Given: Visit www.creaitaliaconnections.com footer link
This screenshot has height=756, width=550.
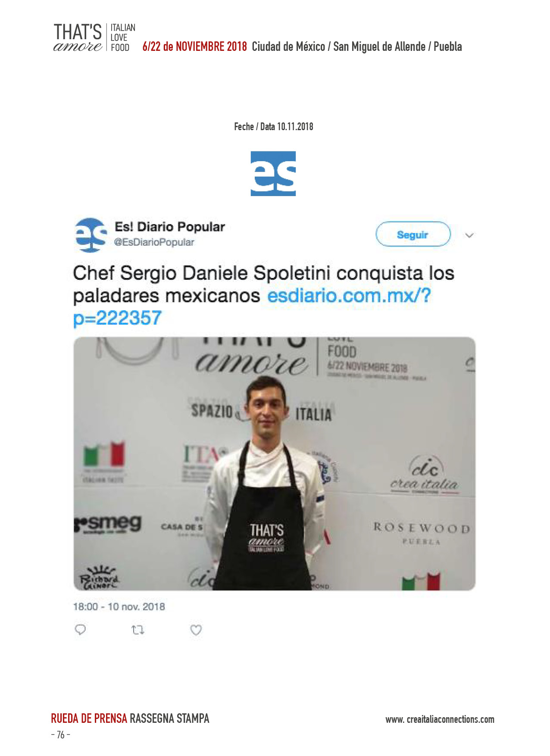Looking at the screenshot, I should pos(440,719).
